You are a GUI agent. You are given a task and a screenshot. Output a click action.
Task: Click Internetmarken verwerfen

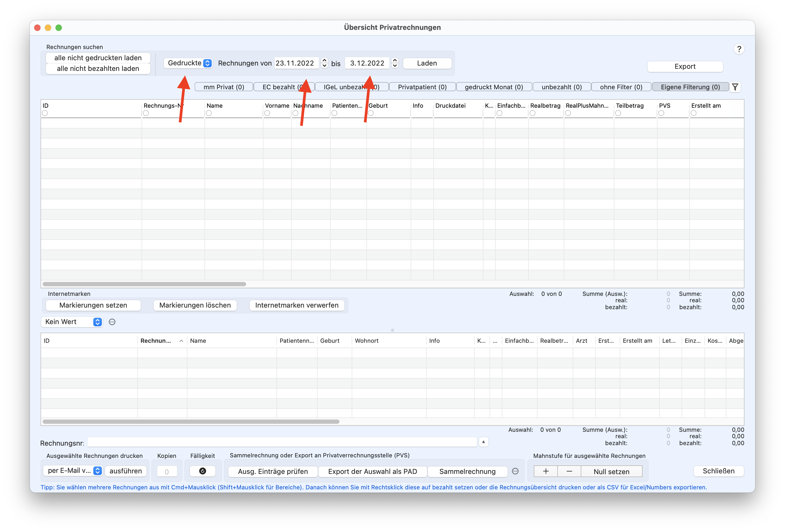click(297, 305)
